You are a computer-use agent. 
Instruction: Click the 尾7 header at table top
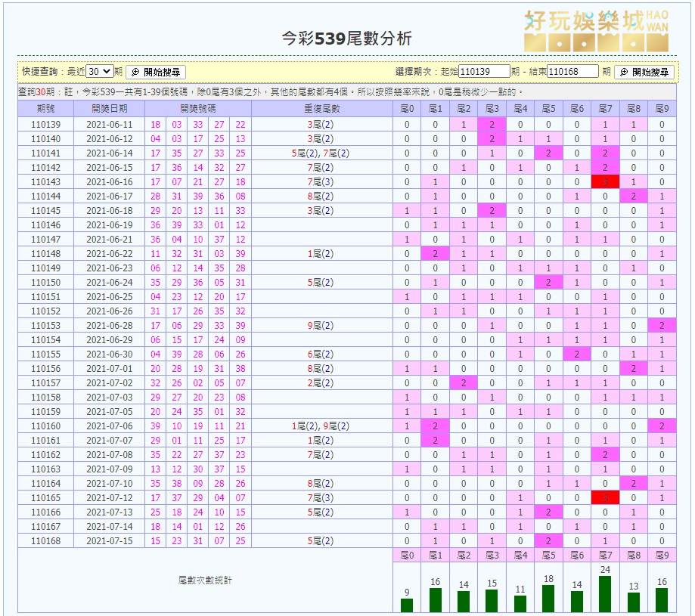click(x=605, y=110)
